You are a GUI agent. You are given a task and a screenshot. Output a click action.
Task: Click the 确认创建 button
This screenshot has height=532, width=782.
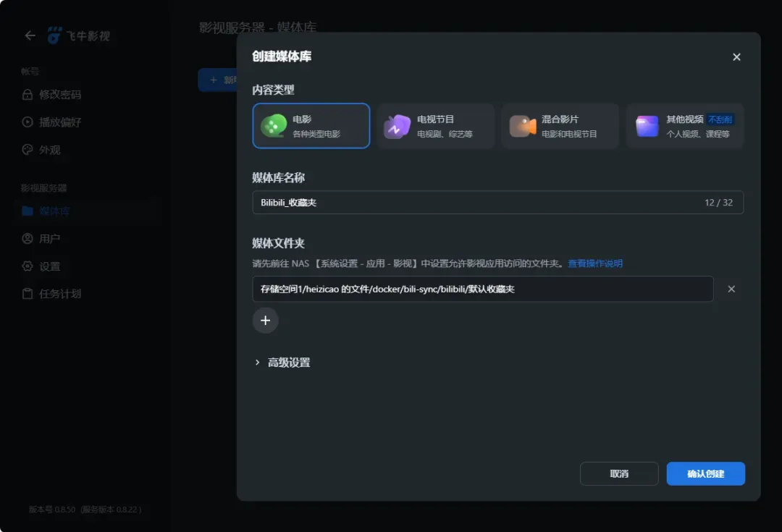point(706,473)
